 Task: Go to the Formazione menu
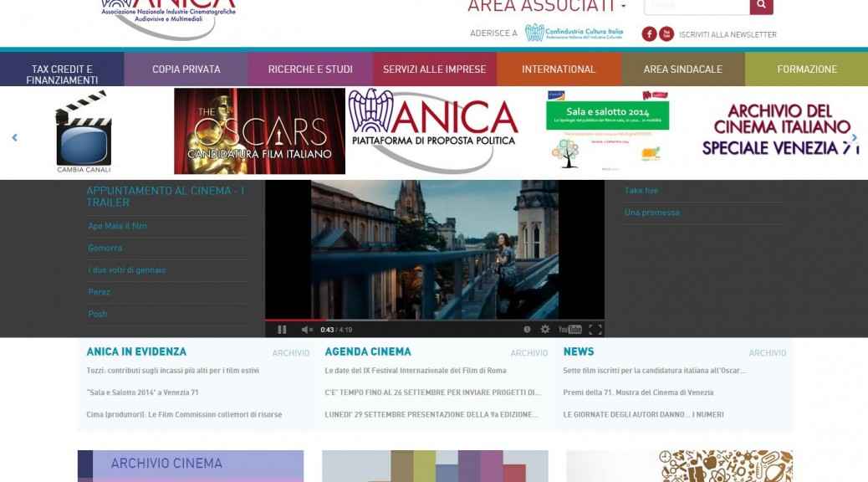pos(807,69)
